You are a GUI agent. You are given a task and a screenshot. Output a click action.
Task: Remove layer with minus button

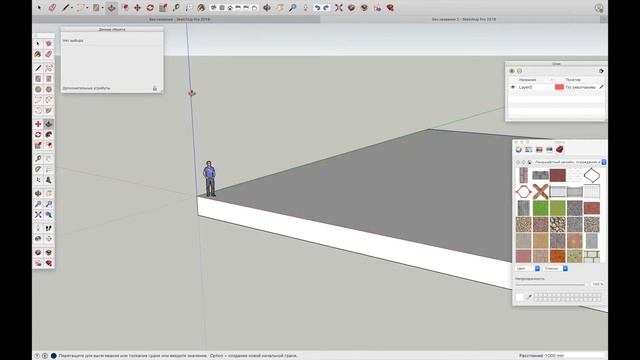pyautogui.click(x=519, y=71)
